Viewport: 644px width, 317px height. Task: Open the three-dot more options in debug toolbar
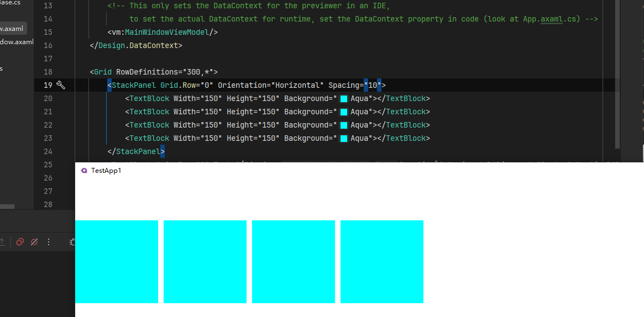coord(49,242)
